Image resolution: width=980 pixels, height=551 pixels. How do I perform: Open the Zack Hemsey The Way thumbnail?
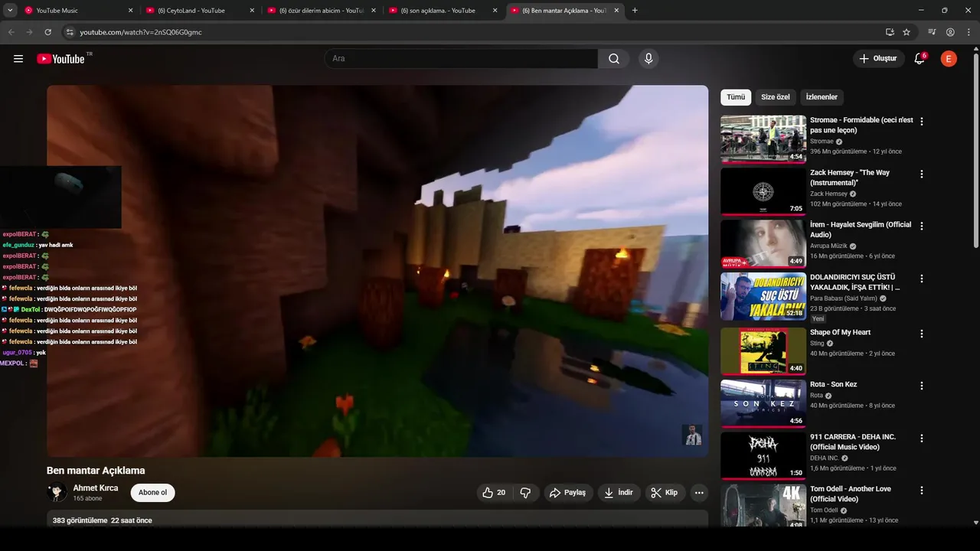pos(763,191)
